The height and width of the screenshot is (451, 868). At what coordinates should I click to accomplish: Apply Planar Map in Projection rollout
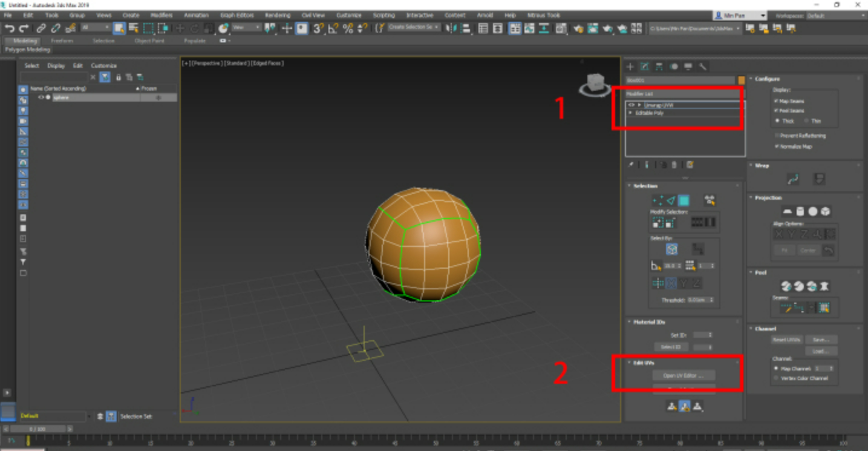click(788, 211)
